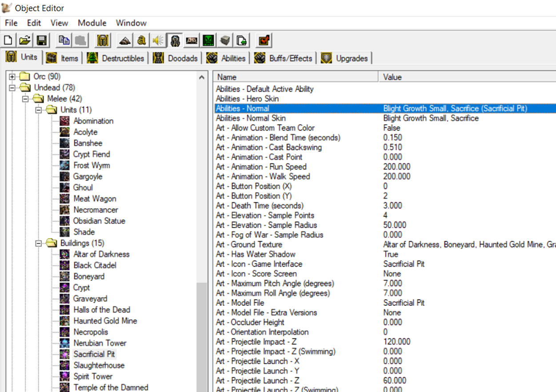Sort by the Name column header
Viewport: 556px width, 392px height.
tap(296, 77)
